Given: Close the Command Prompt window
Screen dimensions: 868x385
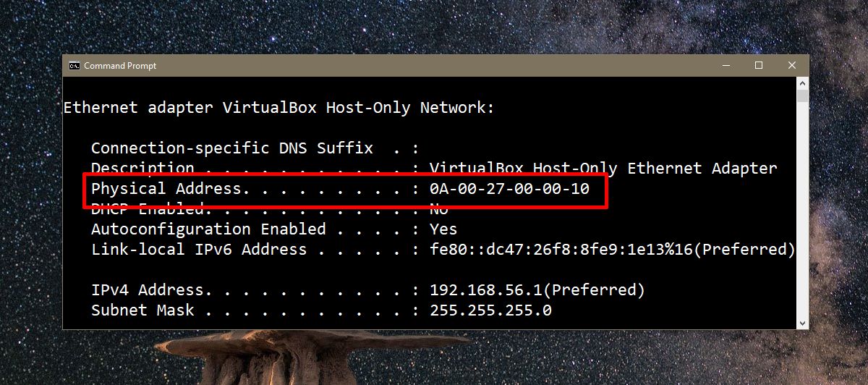Looking at the screenshot, I should click(791, 66).
